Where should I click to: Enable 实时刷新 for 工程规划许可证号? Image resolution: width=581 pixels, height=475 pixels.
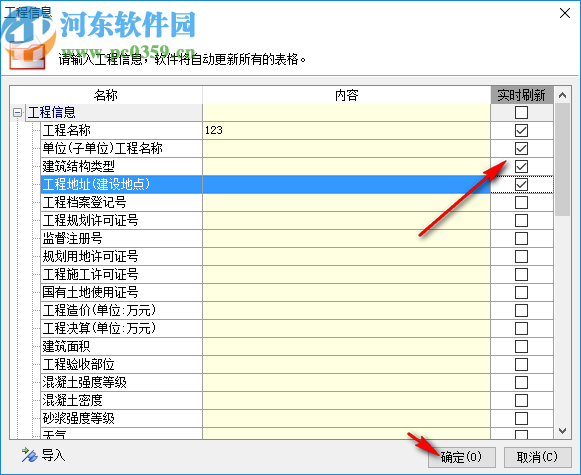click(x=521, y=220)
